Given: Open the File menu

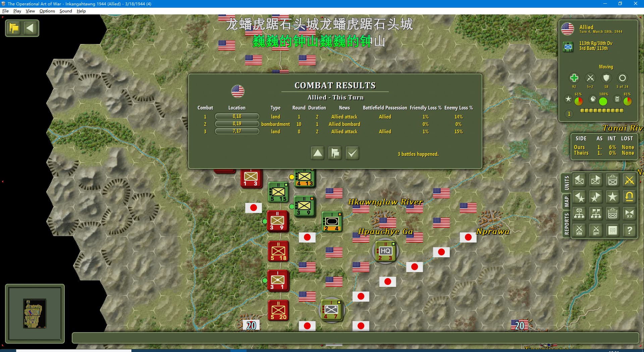Looking at the screenshot, I should (x=5, y=11).
